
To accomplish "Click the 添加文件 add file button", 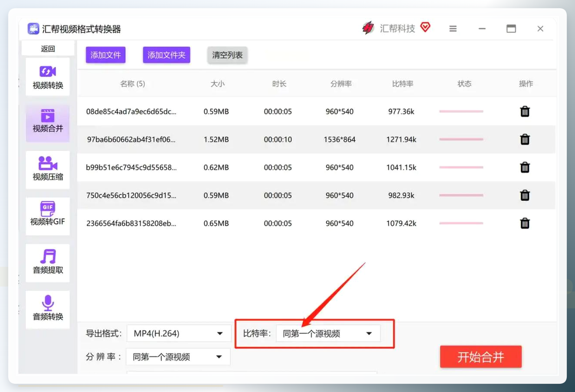I will [105, 55].
